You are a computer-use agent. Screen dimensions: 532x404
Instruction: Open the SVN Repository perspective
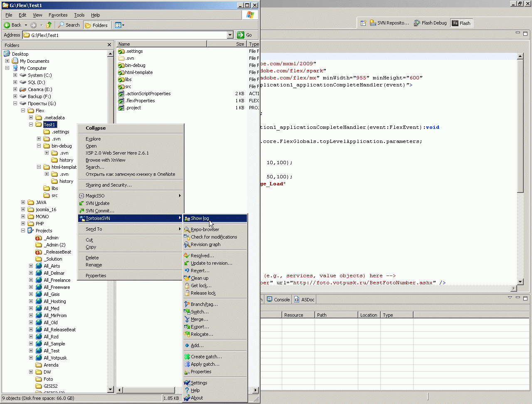(389, 23)
